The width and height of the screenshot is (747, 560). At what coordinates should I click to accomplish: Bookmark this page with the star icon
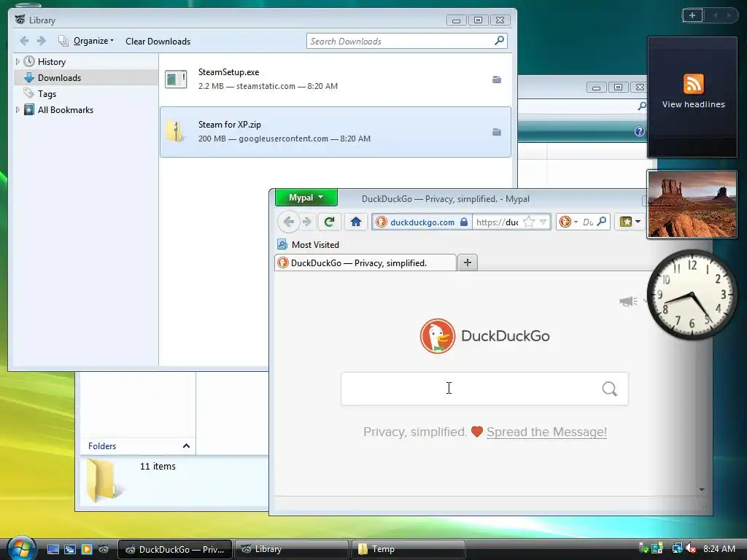tap(528, 222)
